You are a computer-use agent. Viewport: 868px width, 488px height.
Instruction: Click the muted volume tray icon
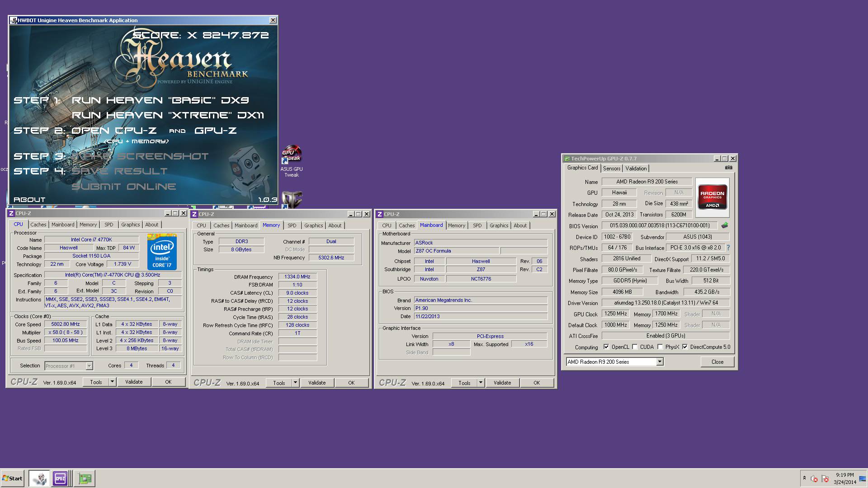point(814,479)
